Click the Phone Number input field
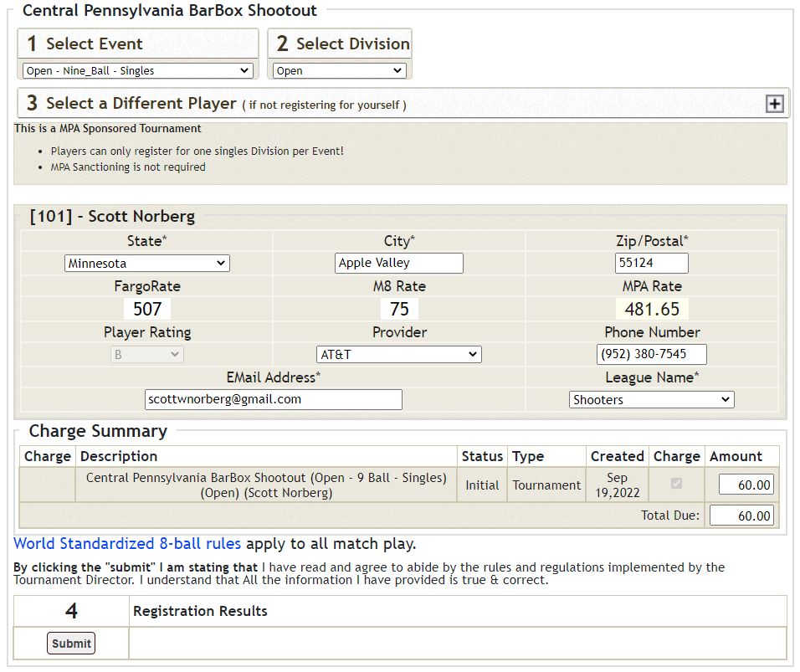Viewport: 800px width, 672px height. coord(652,355)
